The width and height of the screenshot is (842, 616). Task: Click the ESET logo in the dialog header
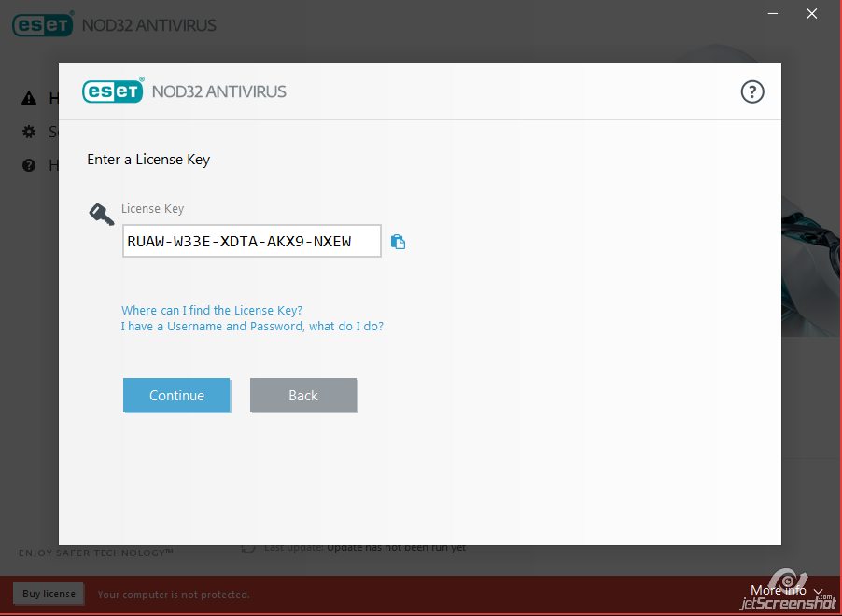(x=113, y=91)
